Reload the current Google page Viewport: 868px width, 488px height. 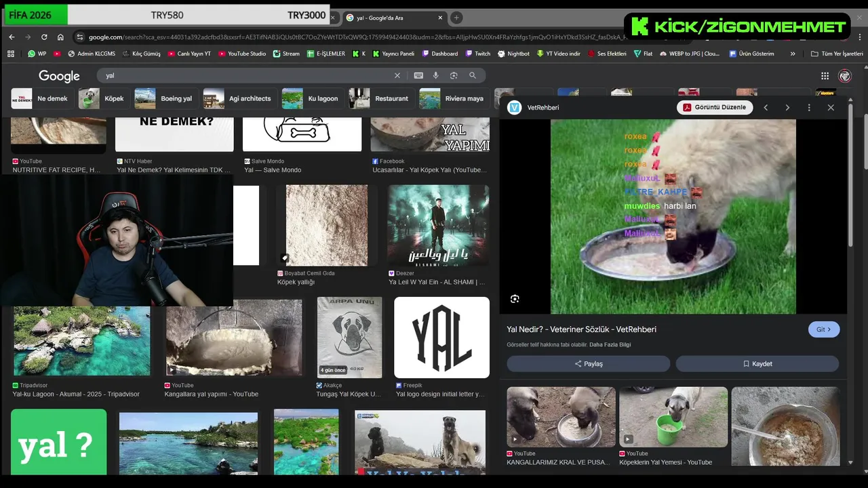44,37
